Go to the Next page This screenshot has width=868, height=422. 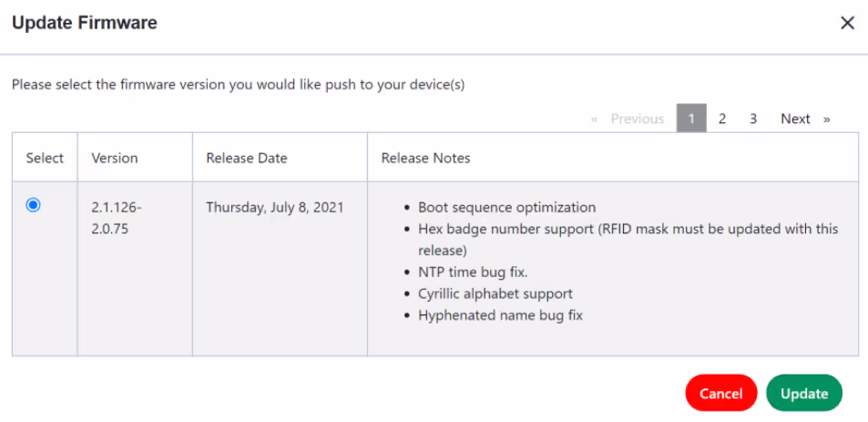click(795, 119)
